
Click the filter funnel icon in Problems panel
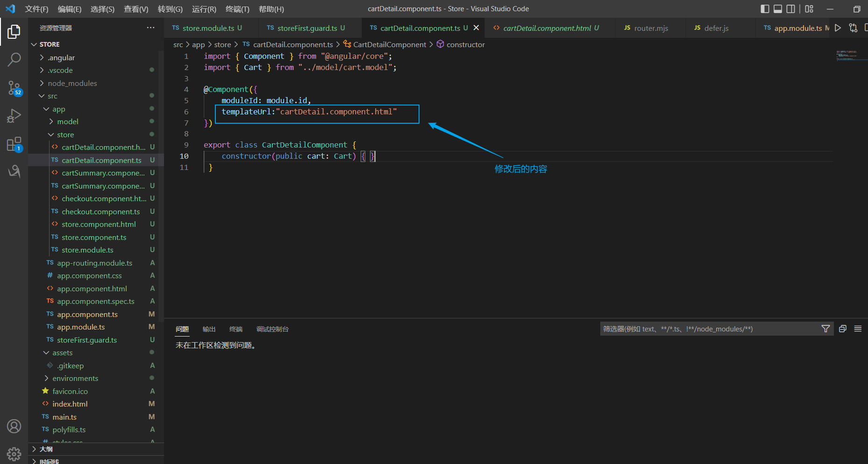point(825,329)
